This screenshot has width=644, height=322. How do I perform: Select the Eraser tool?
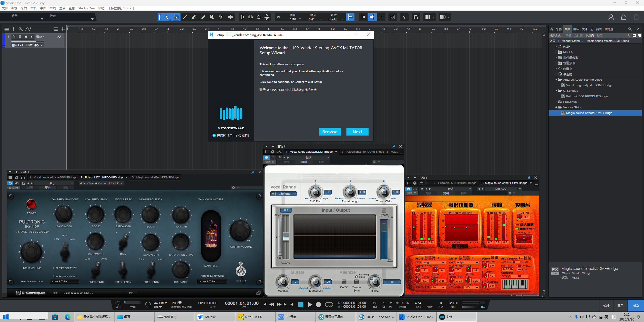pos(194,17)
